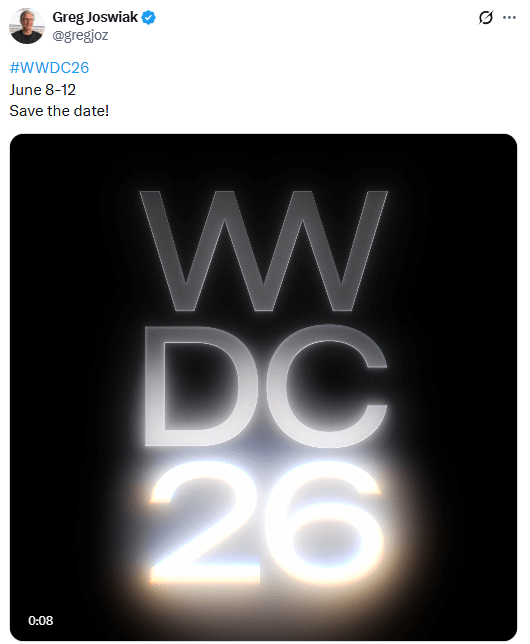Open the @gregjoz handle link

click(80, 35)
